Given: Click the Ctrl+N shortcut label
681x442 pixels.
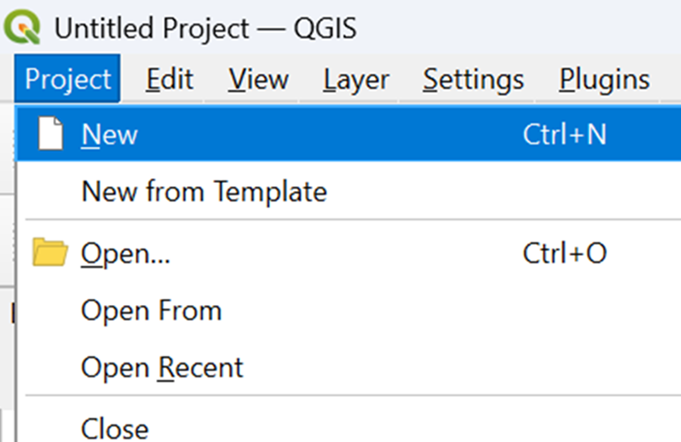Looking at the screenshot, I should [x=564, y=135].
